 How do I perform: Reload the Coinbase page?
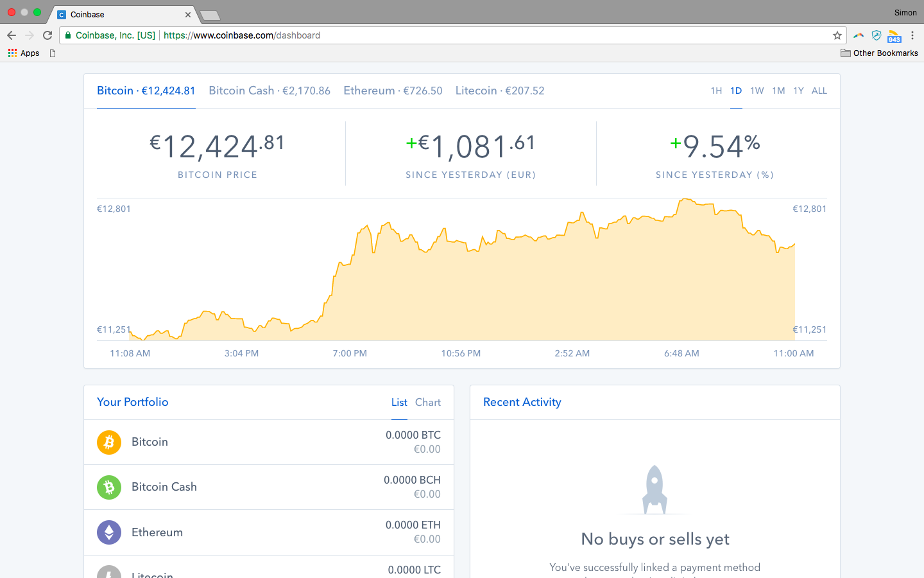47,35
